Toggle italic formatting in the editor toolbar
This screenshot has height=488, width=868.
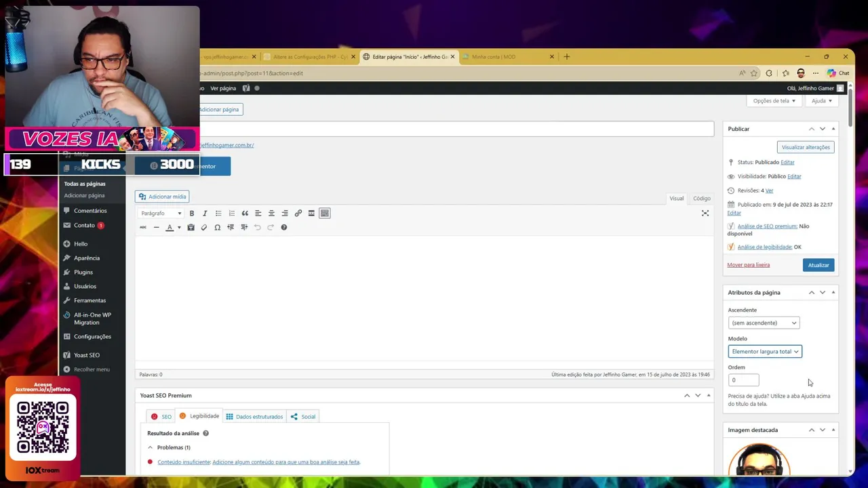pos(205,213)
